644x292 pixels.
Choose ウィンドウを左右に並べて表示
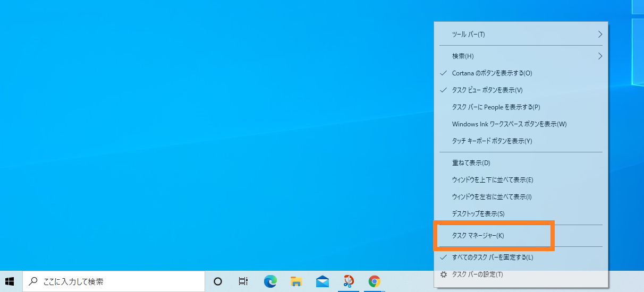pos(521,196)
